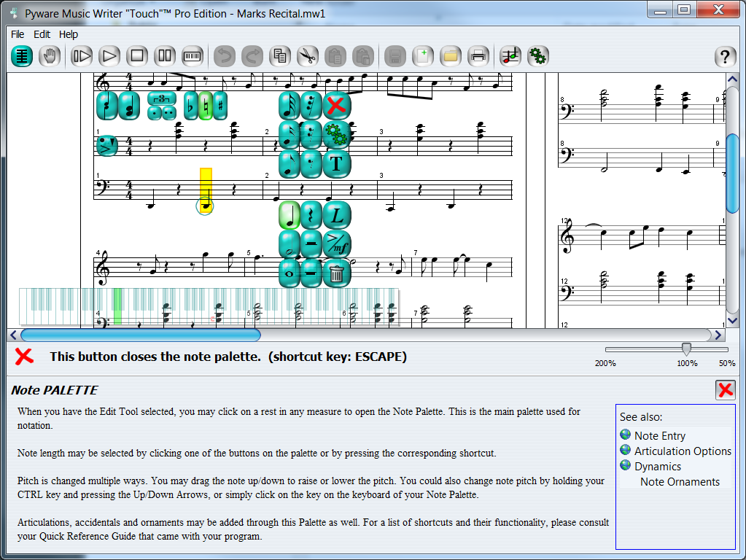Click the scissors cut icon
The height and width of the screenshot is (560, 746).
(x=308, y=55)
